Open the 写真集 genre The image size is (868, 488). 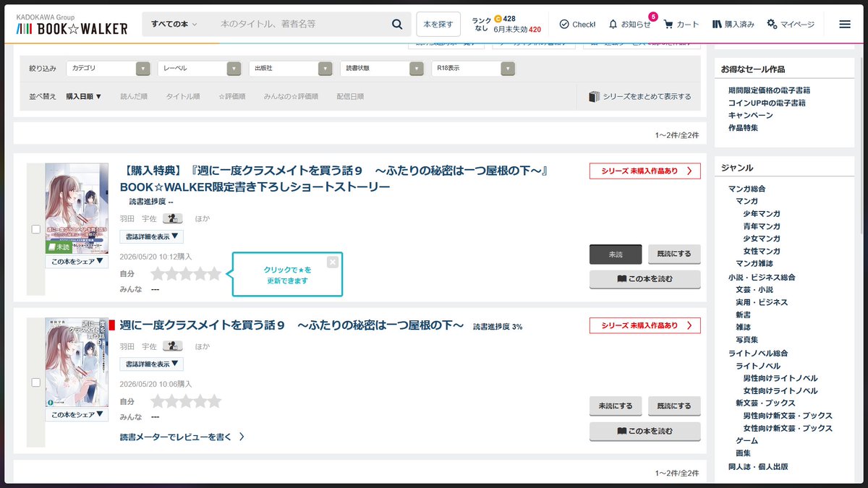(x=747, y=339)
